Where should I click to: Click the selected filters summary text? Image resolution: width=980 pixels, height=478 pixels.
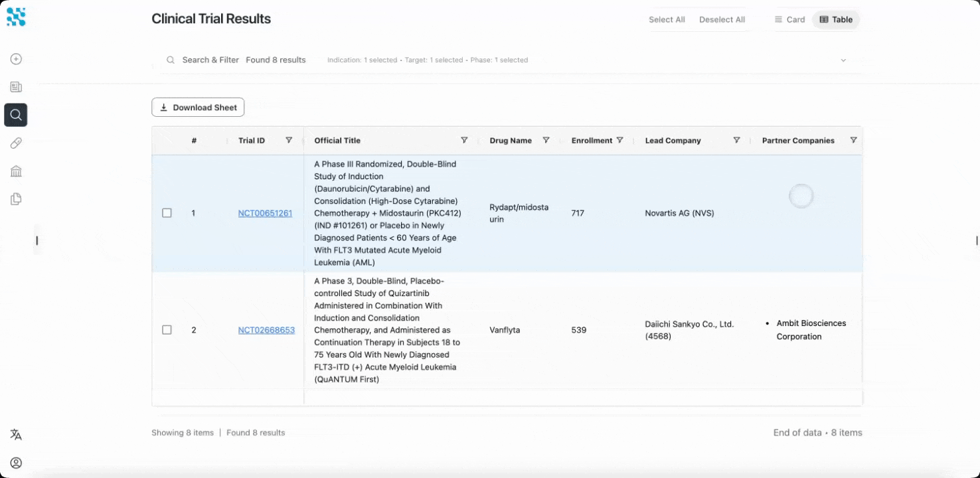[x=428, y=60]
